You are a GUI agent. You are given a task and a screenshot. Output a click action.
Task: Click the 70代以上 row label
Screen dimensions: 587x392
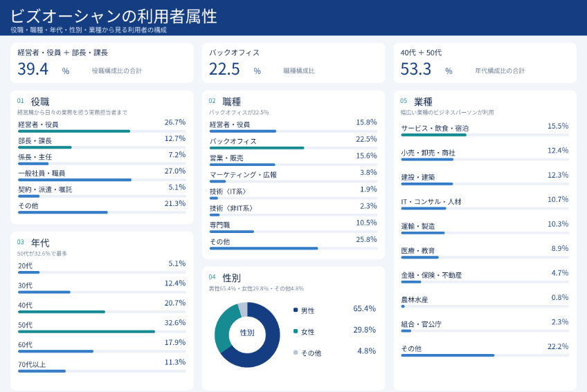(x=32, y=364)
